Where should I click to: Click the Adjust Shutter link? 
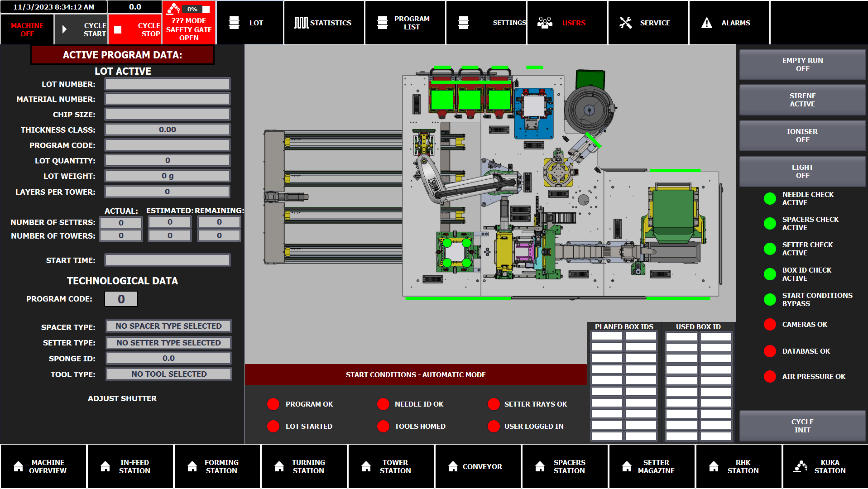click(x=122, y=398)
